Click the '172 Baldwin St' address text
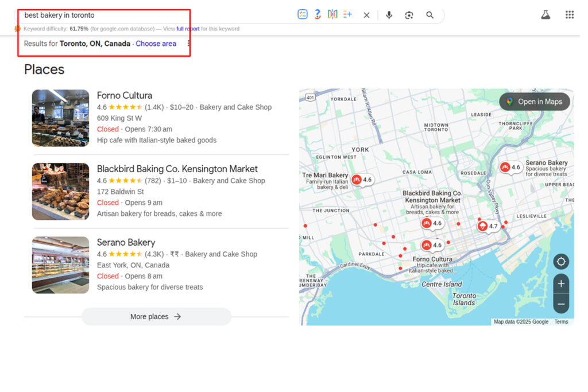Viewport: 588px width, 392px height. pyautogui.click(x=121, y=192)
